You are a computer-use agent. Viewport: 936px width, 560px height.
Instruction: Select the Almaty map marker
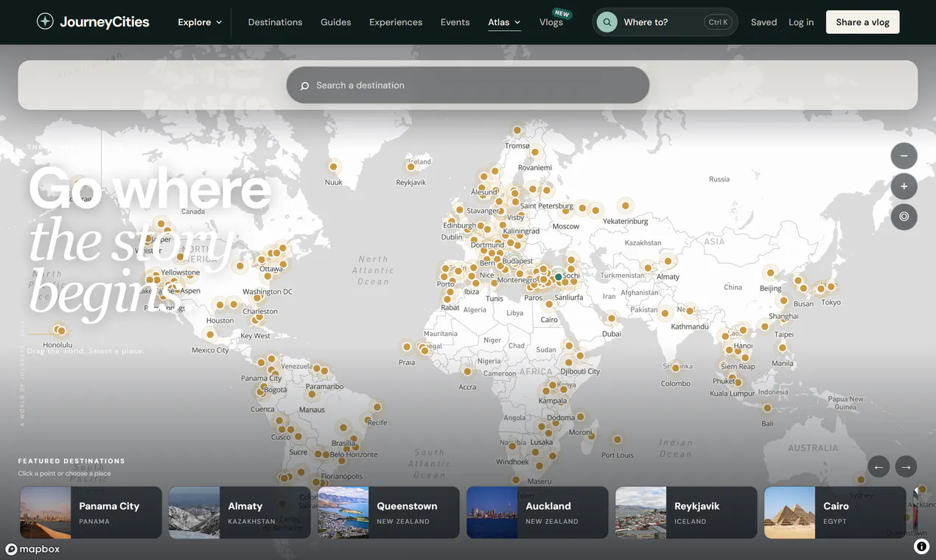point(668,261)
